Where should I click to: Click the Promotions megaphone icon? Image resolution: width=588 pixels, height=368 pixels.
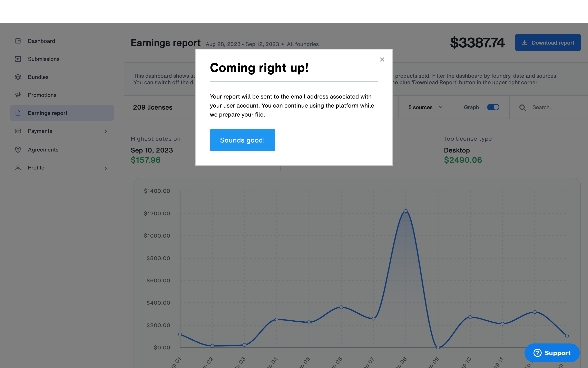(18, 95)
